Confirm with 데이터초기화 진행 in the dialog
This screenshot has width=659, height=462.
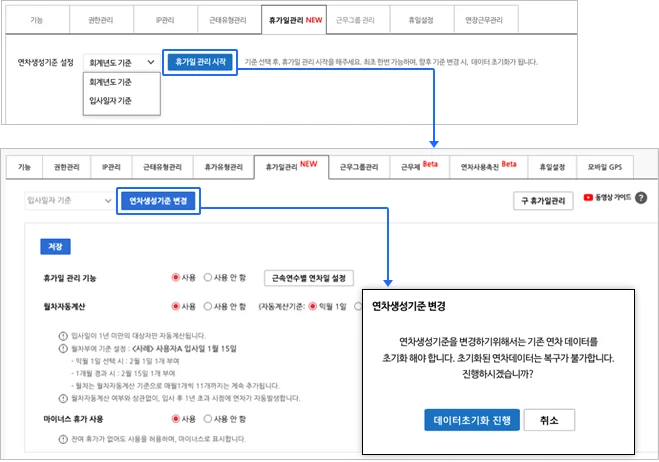coord(471,420)
